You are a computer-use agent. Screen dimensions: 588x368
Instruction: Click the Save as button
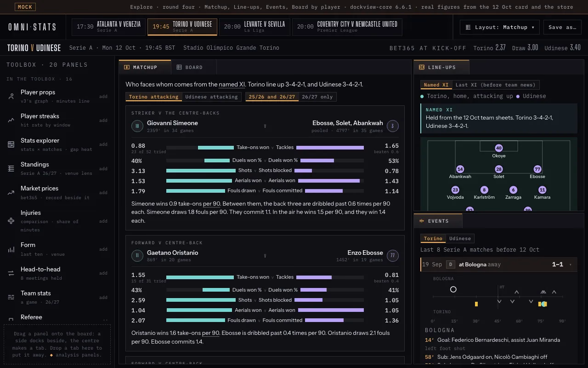[562, 27]
